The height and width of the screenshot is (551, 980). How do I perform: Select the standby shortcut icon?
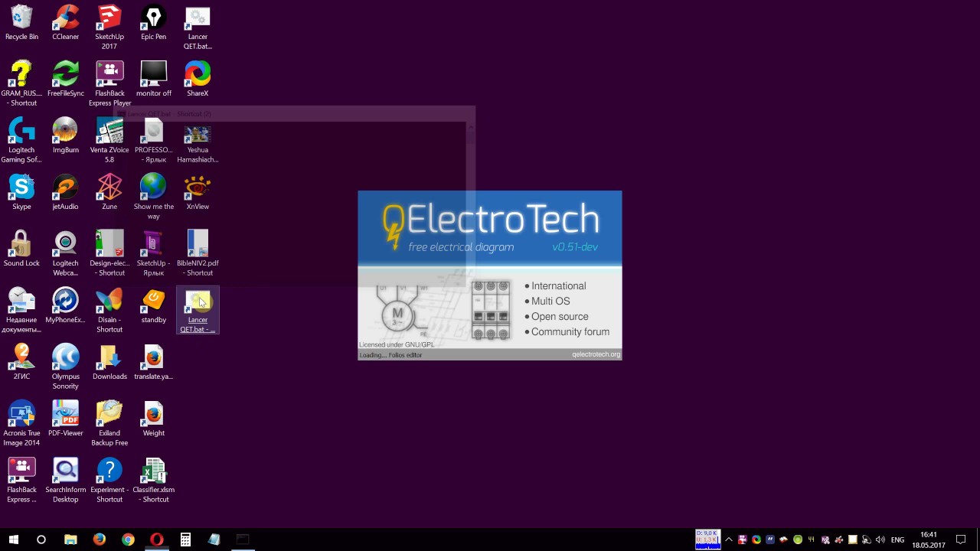click(153, 305)
